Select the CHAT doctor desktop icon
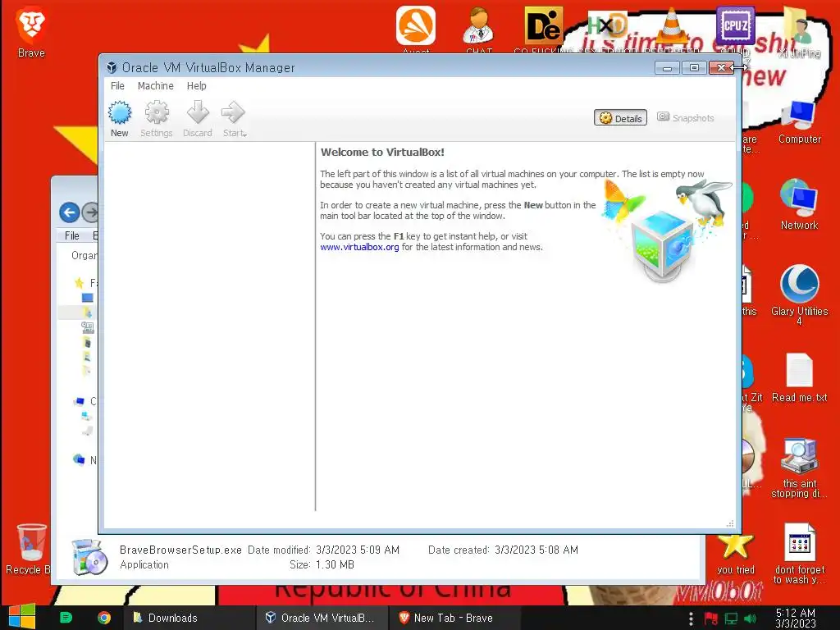 coord(478,26)
